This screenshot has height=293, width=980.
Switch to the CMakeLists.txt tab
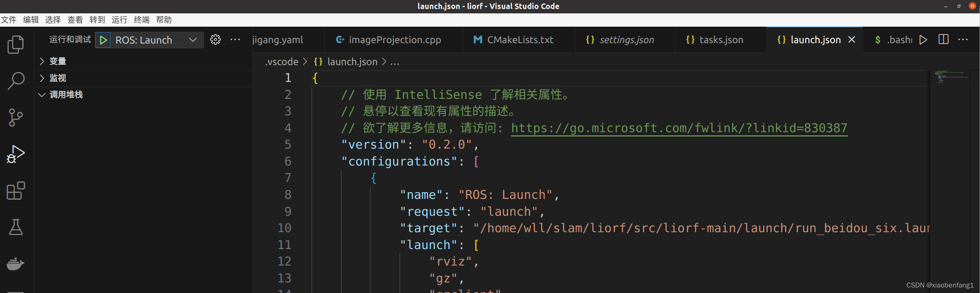click(519, 40)
